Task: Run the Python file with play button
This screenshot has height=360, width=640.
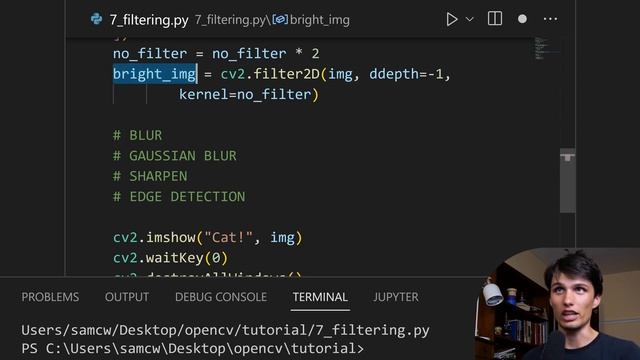Action: 451,19
